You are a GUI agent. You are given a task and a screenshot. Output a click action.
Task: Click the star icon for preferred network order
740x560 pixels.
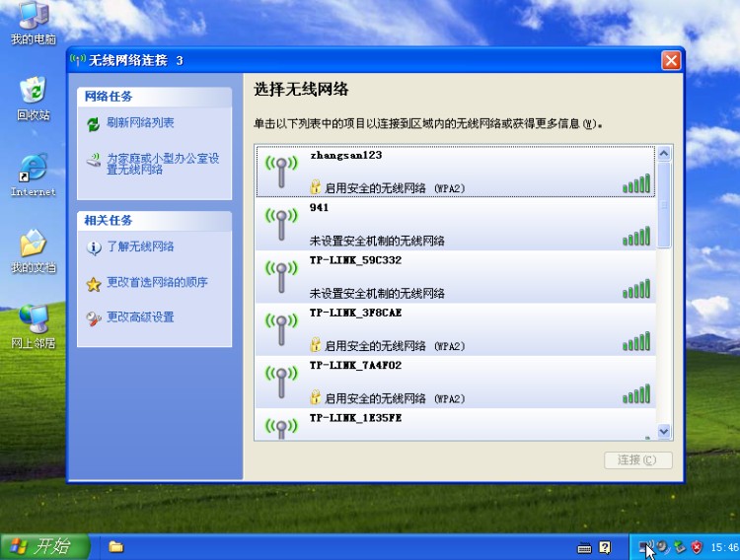point(94,284)
